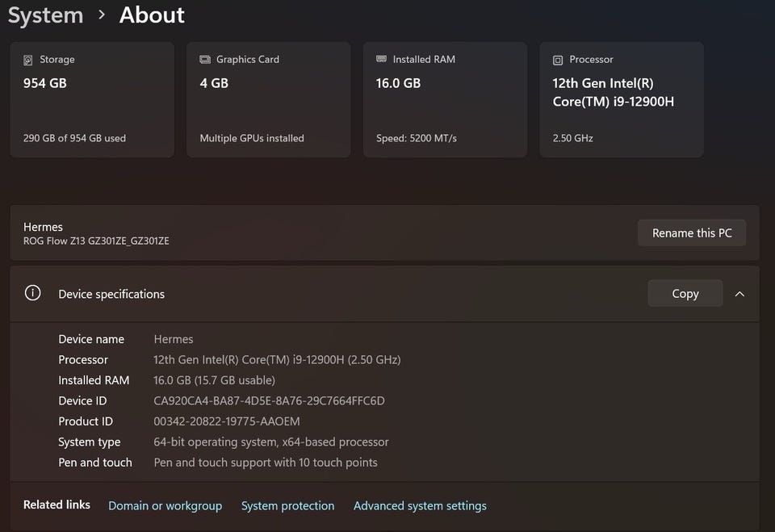Screen dimensions: 775x532
Task: Open the Processor i9-12900H card
Action: pos(622,99)
